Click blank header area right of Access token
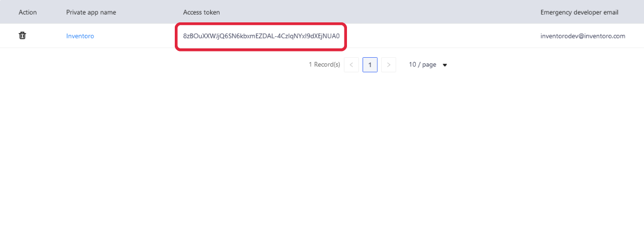644x245 pixels. click(x=364, y=12)
